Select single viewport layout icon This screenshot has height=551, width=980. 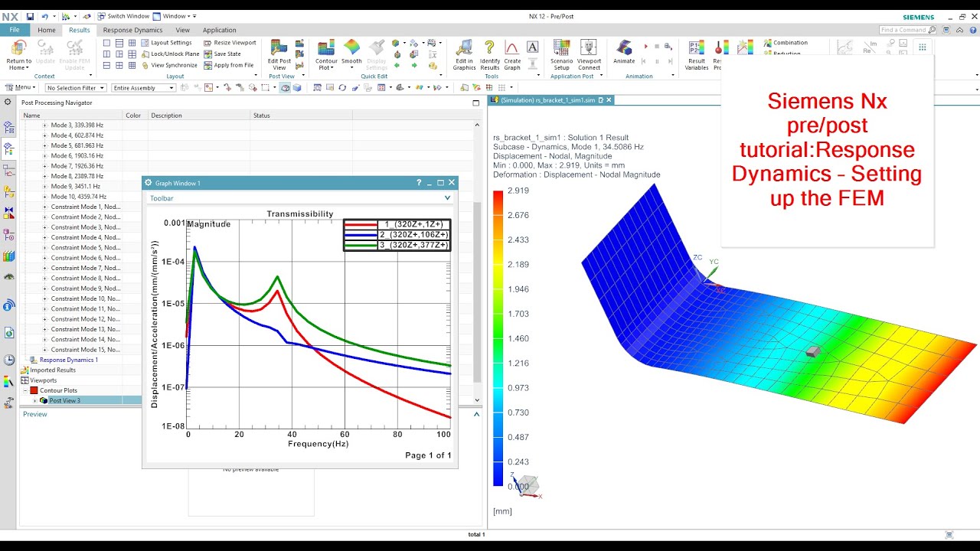107,43
